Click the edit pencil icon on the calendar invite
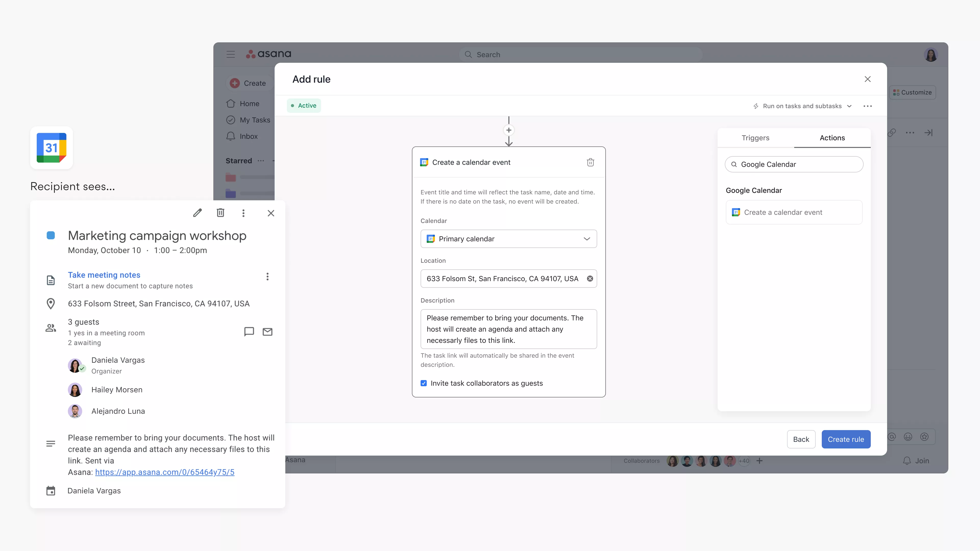The width and height of the screenshot is (980, 551). 197,212
